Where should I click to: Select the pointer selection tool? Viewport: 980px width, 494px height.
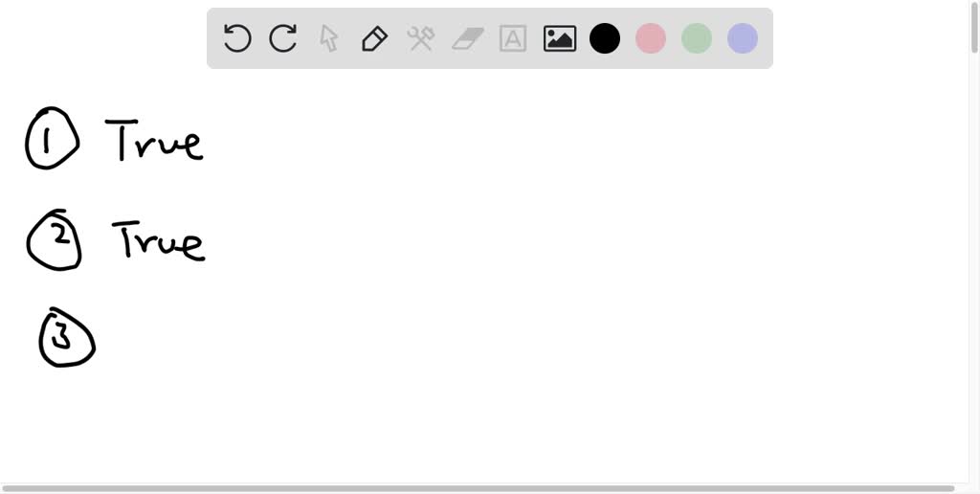tap(329, 38)
